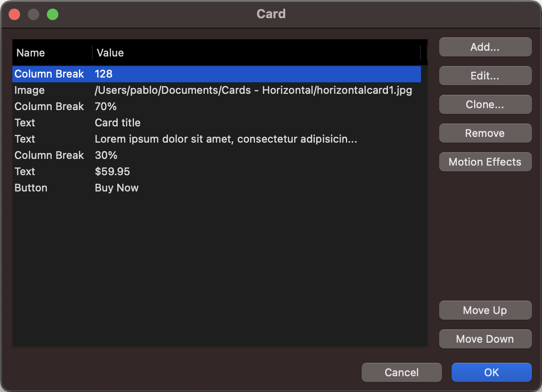This screenshot has width=542, height=392.
Task: Open Edit... for the selected item
Action: (485, 76)
